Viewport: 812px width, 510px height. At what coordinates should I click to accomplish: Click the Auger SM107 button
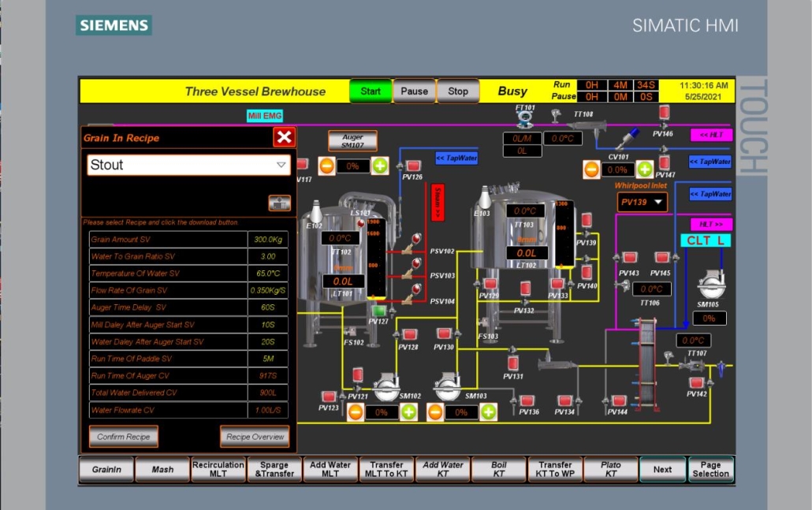point(352,141)
